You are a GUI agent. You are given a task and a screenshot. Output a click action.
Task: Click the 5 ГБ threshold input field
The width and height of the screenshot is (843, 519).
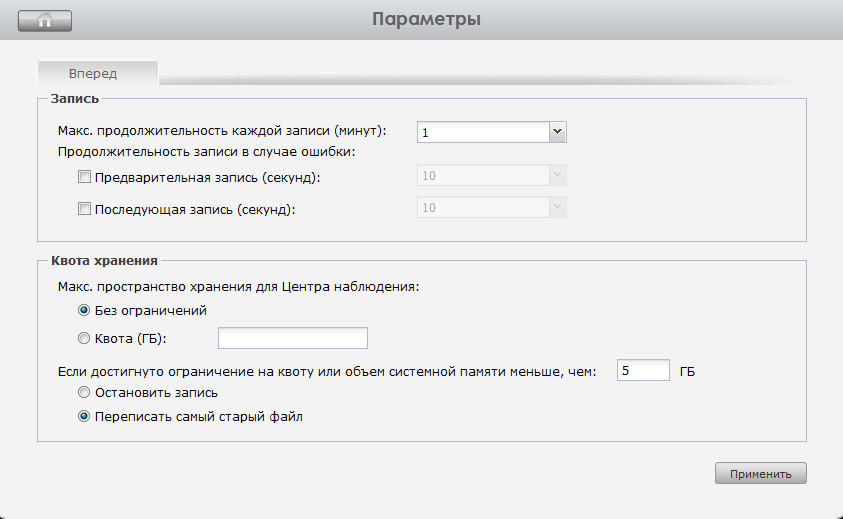tap(643, 371)
